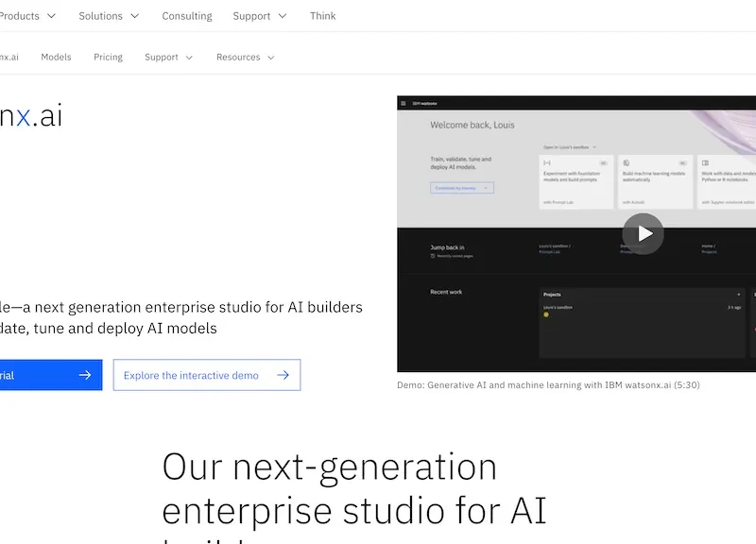Screen dimensions: 756x544
Task: Click the arrow icon on the blue trial button
Action: 83,375
